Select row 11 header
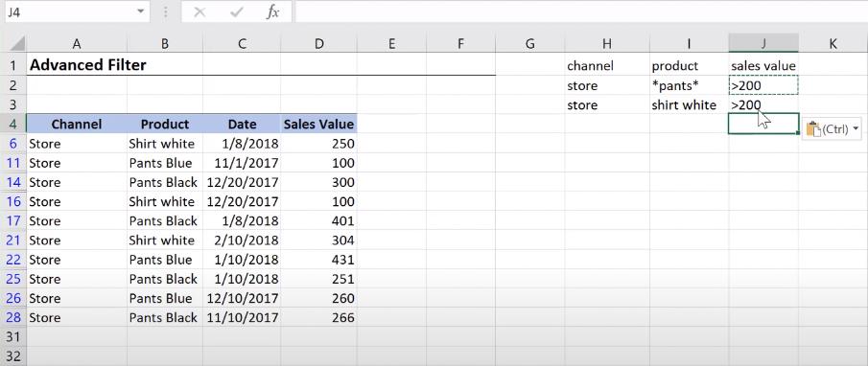Viewport: 868px width, 366px height. [x=13, y=163]
